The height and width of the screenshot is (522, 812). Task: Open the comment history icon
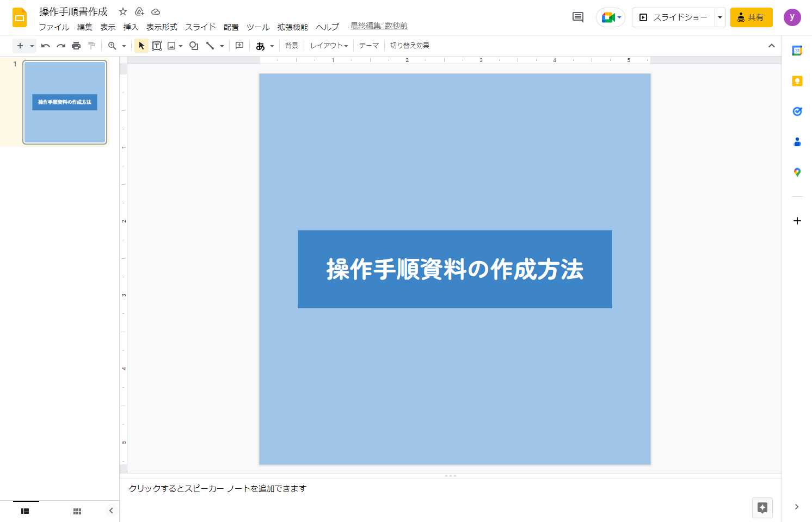(x=578, y=17)
